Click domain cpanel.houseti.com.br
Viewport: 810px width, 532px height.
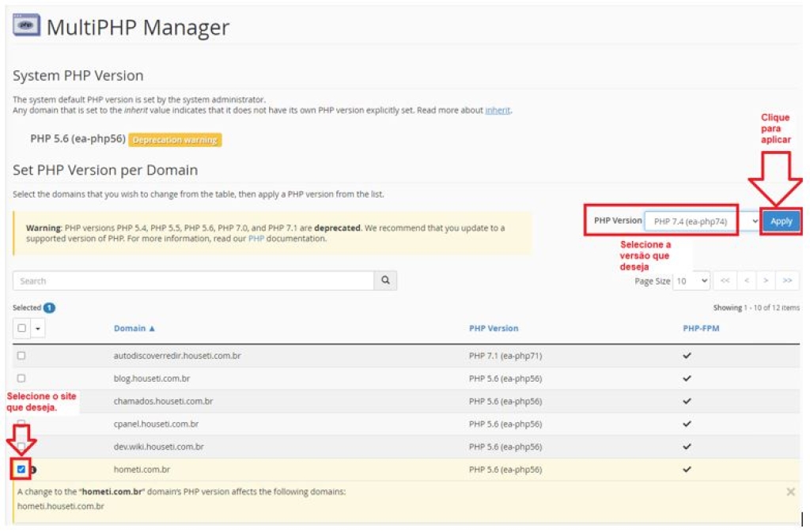point(156,424)
